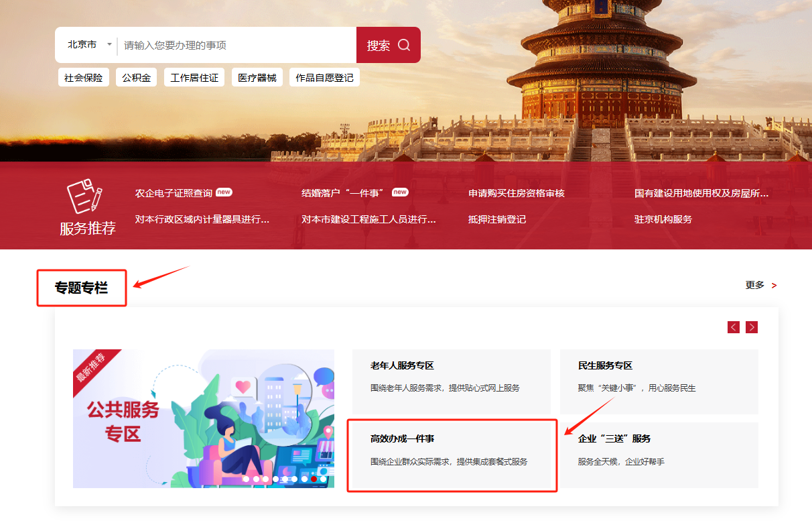Click the red arrow beside 更多

(774, 286)
